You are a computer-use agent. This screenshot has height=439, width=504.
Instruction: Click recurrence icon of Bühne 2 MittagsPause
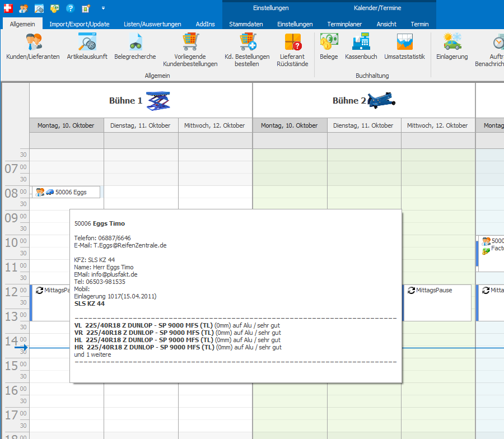coord(411,290)
